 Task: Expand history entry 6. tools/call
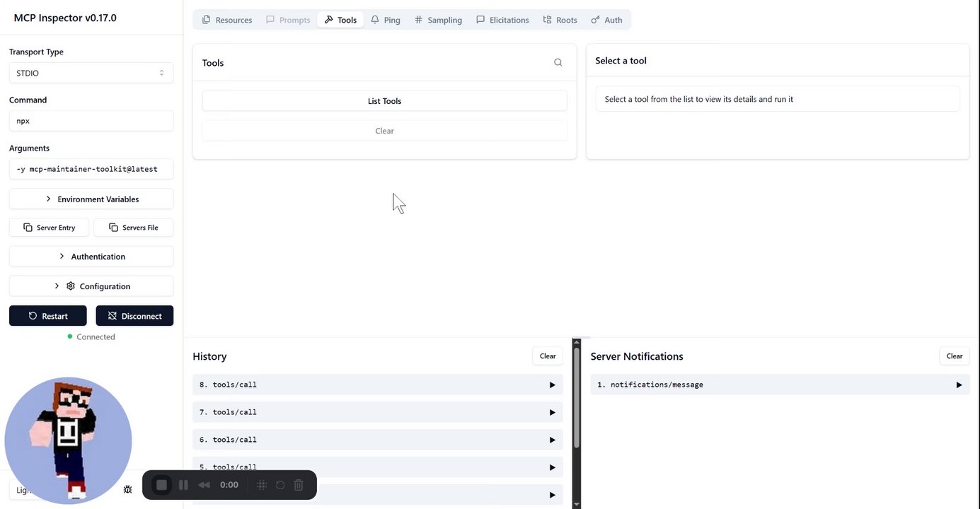click(x=378, y=440)
